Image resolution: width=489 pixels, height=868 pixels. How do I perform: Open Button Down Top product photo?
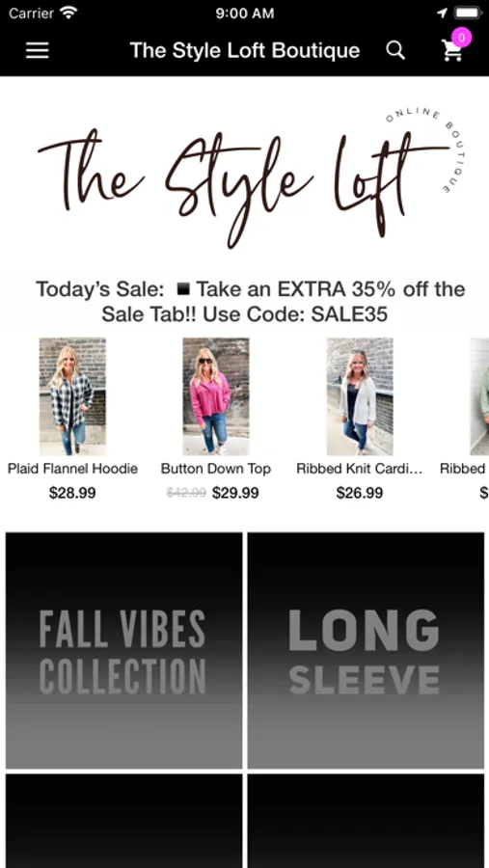[216, 396]
